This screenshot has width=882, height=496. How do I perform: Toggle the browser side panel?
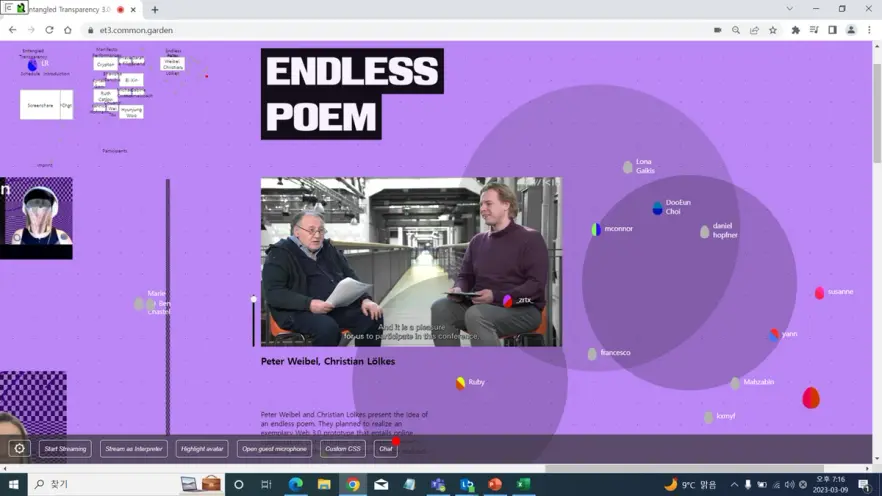pyautogui.click(x=832, y=30)
